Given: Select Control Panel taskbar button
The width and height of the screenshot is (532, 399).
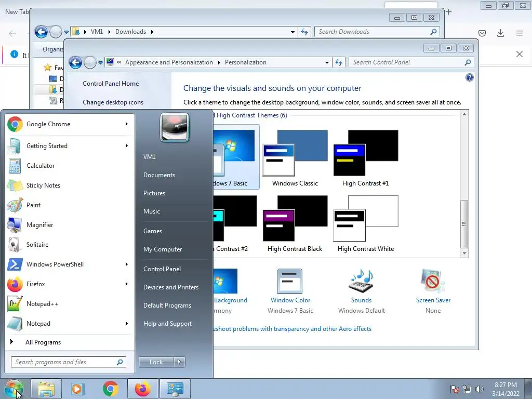Looking at the screenshot, I should click(175, 389).
